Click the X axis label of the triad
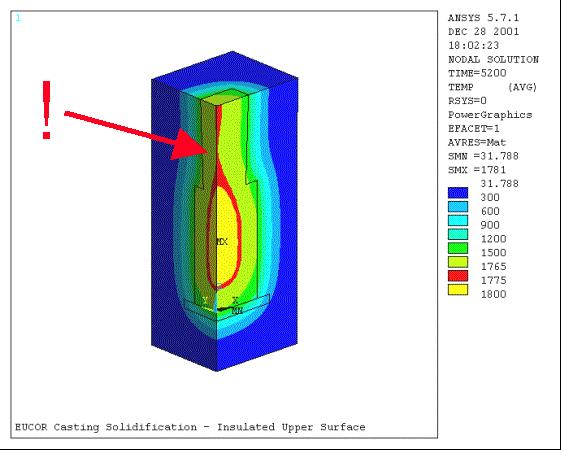Viewport: 561px width, 450px height. (235, 300)
